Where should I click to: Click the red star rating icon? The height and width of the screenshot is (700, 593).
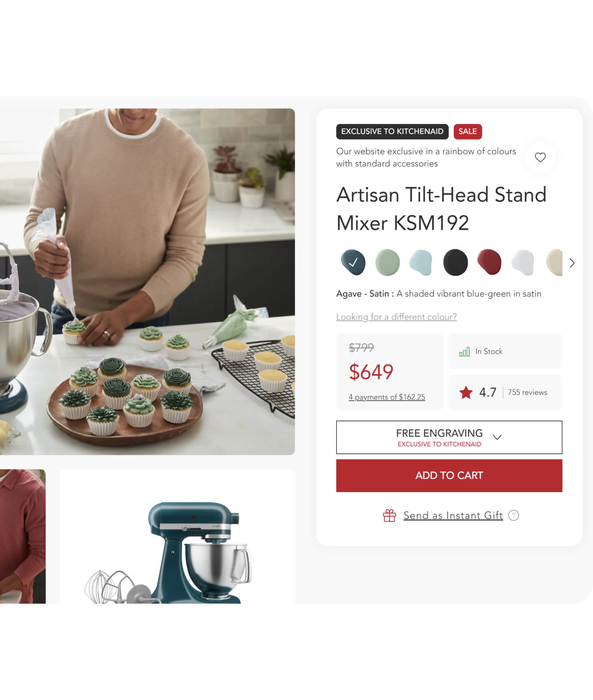click(466, 392)
